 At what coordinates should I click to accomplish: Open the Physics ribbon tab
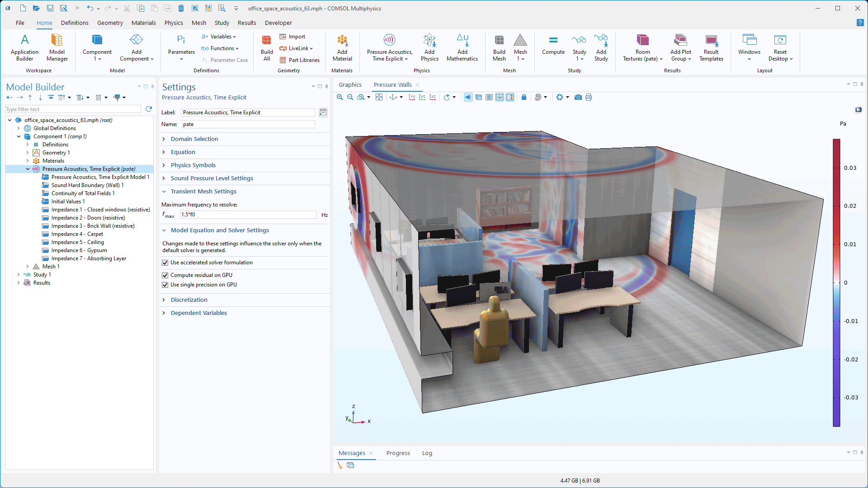point(174,23)
